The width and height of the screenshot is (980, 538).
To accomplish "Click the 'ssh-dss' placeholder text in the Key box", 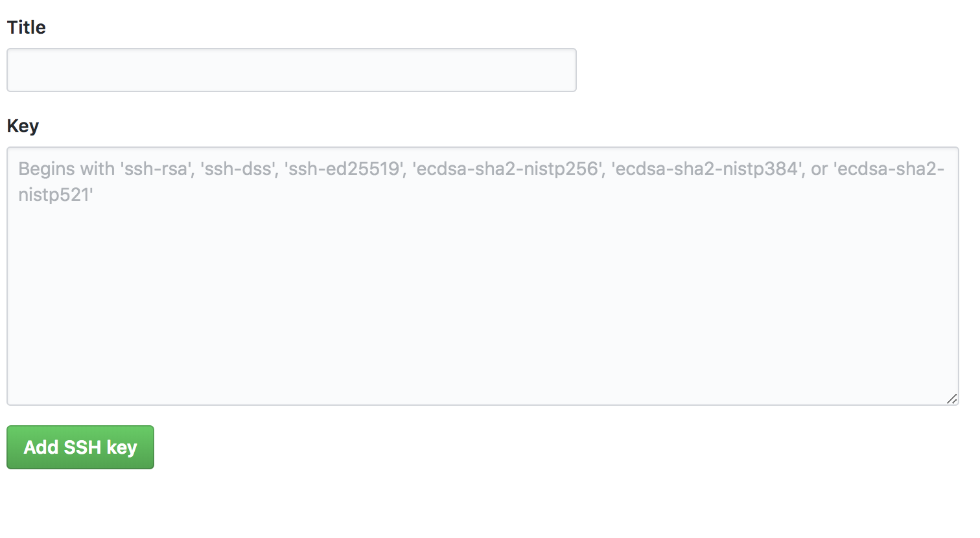I will [238, 169].
